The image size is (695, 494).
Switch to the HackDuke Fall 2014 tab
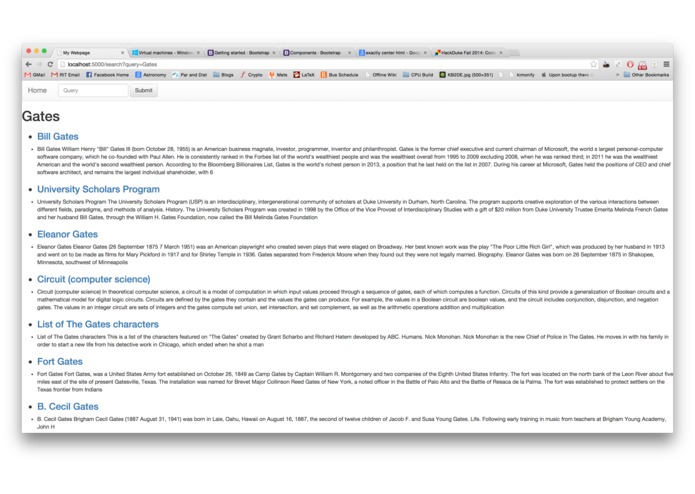(468, 52)
